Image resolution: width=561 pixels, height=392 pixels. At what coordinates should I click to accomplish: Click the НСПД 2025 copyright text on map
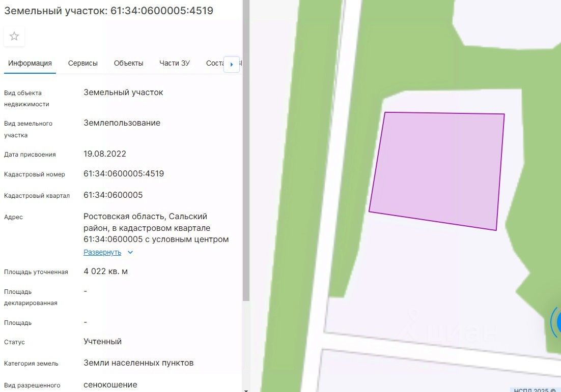[x=535, y=390]
